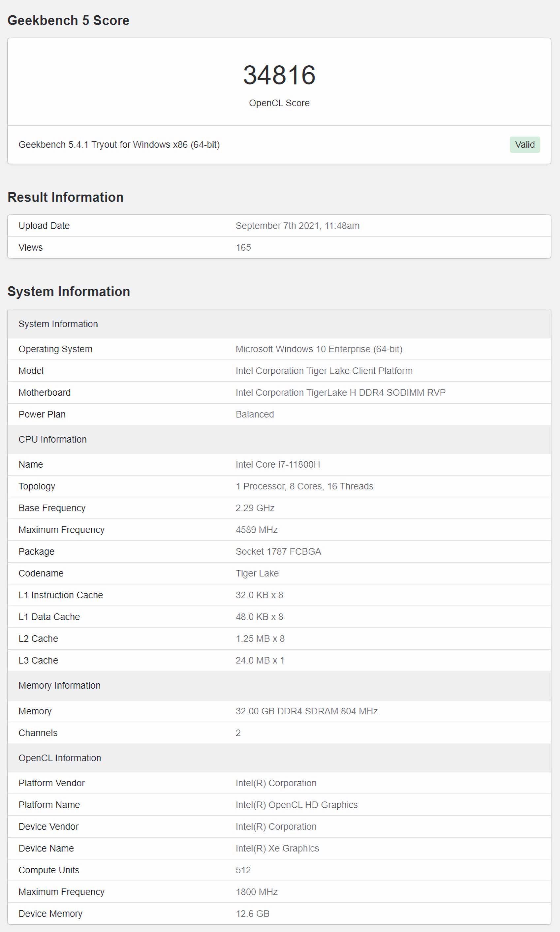Select the Geekbench 5.4.1 Tryout version text
Image resolution: width=560 pixels, height=932 pixels.
(119, 144)
